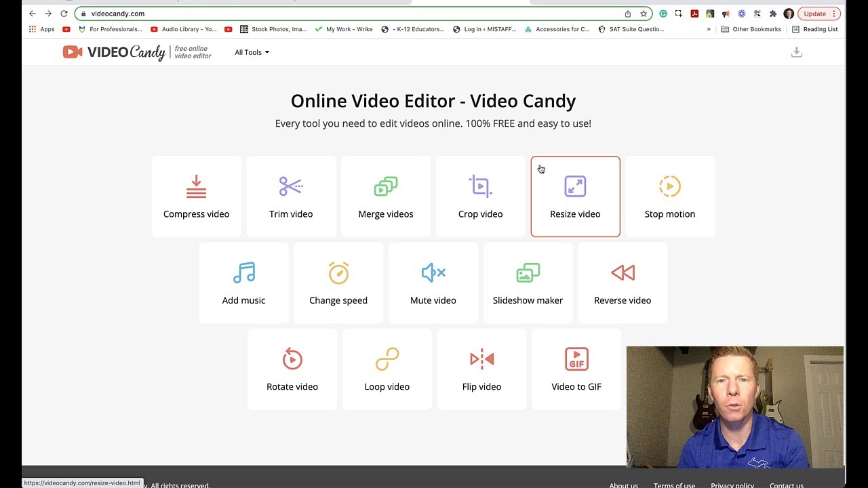Click the Grammarly extension icon
868x488 pixels.
[663, 14]
